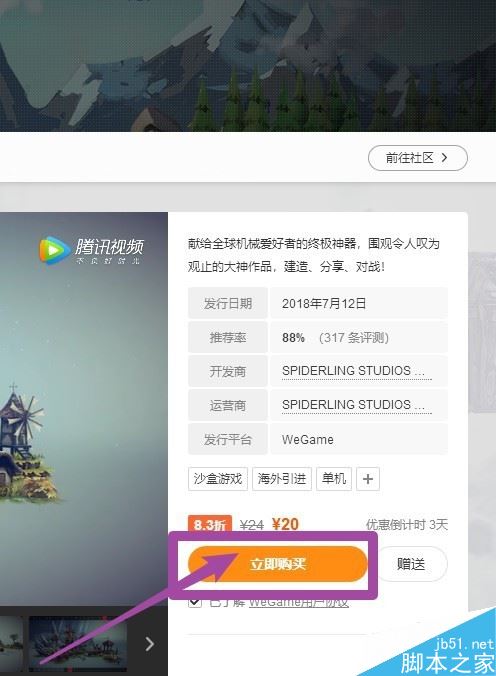Select the islands screenshot thumbnail

point(78,643)
